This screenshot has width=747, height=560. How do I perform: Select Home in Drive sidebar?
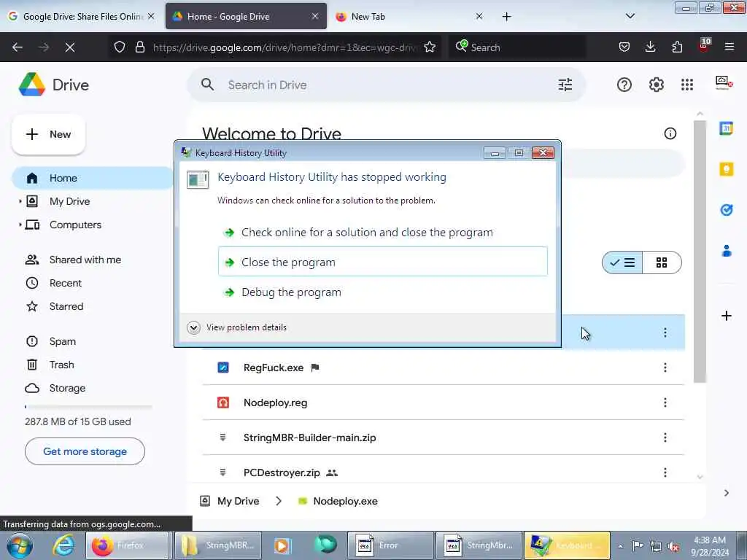[x=93, y=178]
